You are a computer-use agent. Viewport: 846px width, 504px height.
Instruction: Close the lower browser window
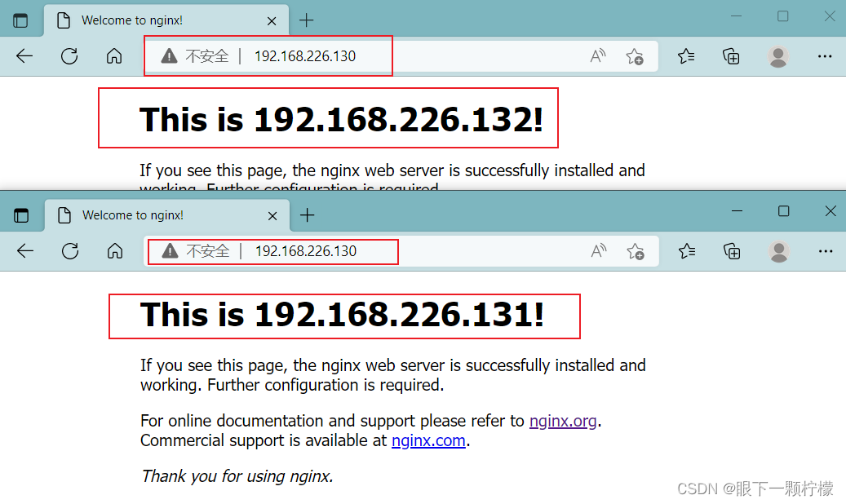(x=830, y=211)
